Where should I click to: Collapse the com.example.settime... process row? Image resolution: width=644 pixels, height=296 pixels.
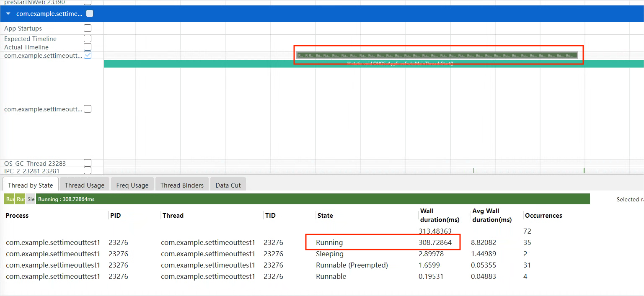click(x=8, y=14)
